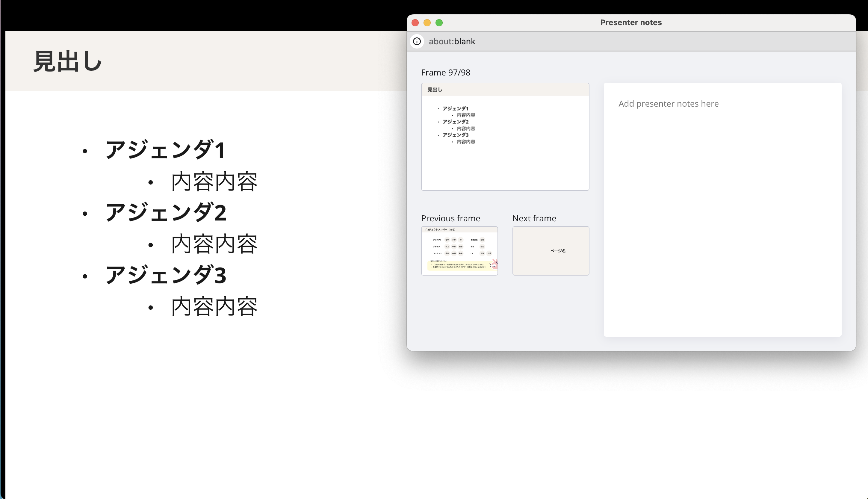Click the Previous frame label

coord(450,218)
